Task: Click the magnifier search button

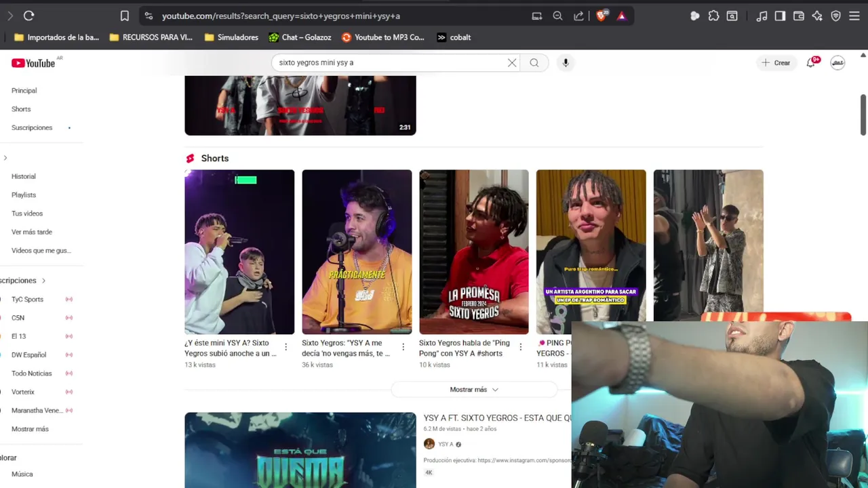Action: pos(534,62)
